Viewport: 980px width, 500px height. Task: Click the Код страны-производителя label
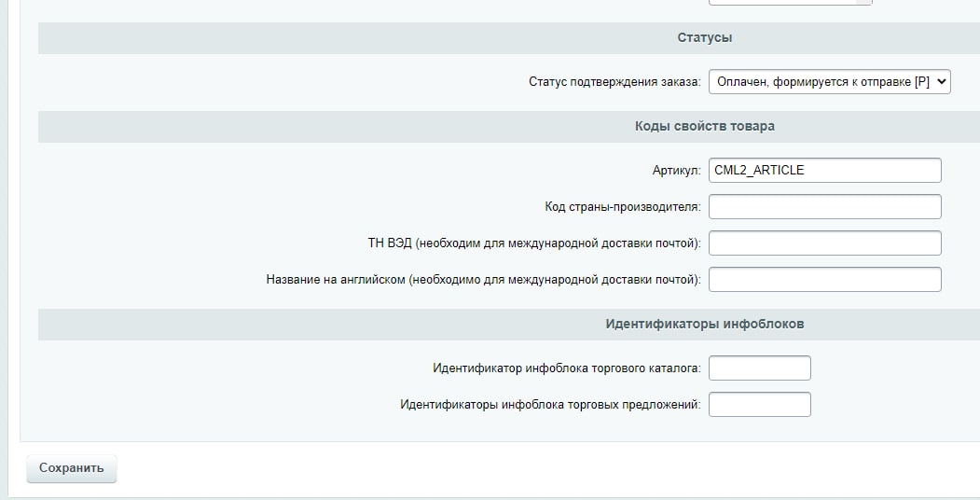point(623,207)
